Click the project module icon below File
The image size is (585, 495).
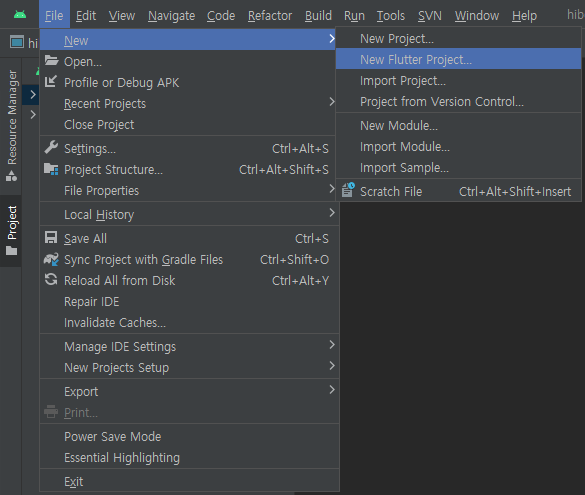pos(17,42)
